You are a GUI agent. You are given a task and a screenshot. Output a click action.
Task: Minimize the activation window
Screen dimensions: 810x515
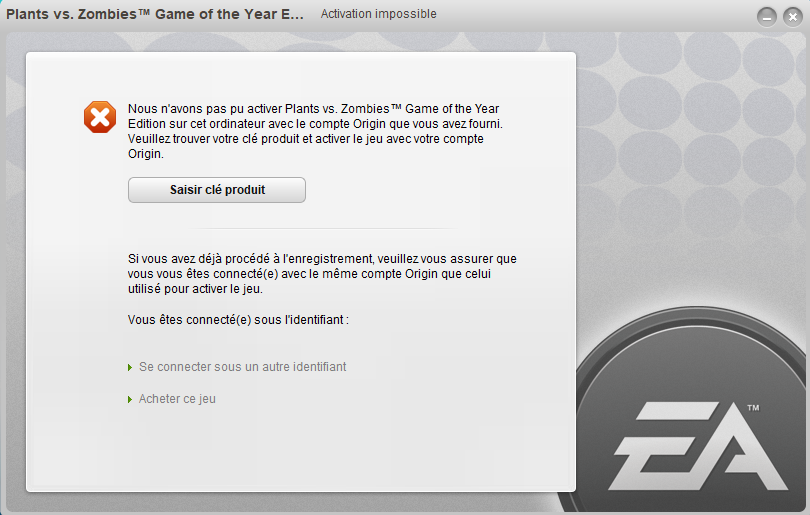[767, 17]
